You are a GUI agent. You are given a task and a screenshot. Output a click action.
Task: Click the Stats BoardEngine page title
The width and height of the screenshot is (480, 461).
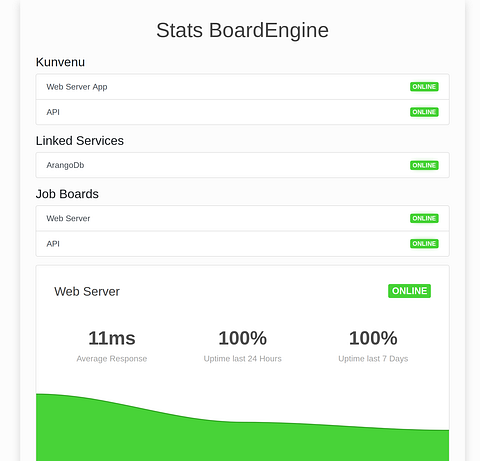(242, 30)
